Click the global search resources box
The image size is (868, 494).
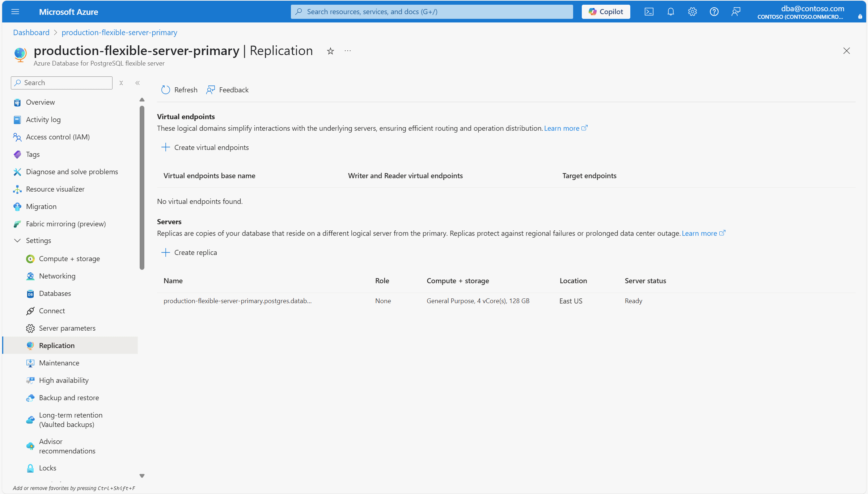[x=432, y=12]
